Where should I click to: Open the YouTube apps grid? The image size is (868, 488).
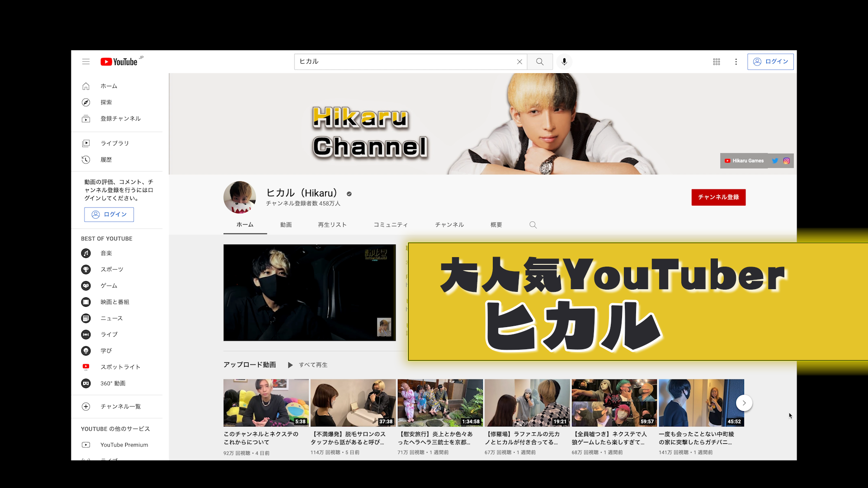point(717,62)
